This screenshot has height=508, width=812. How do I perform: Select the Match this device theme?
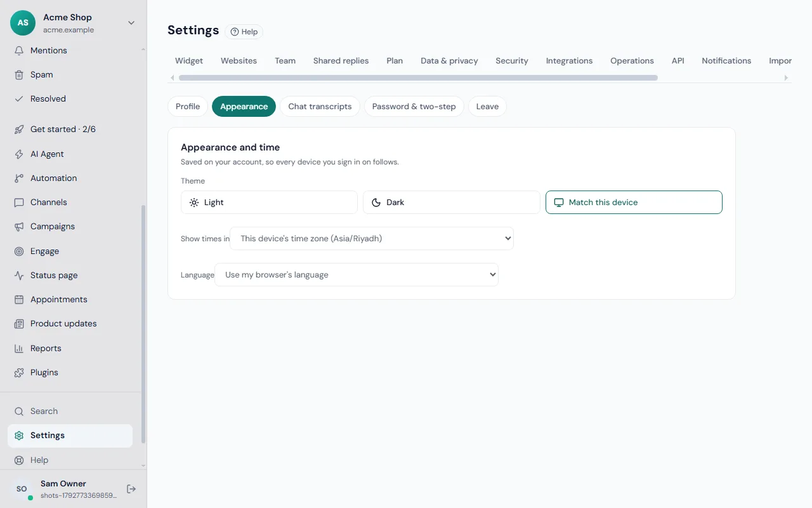point(634,202)
